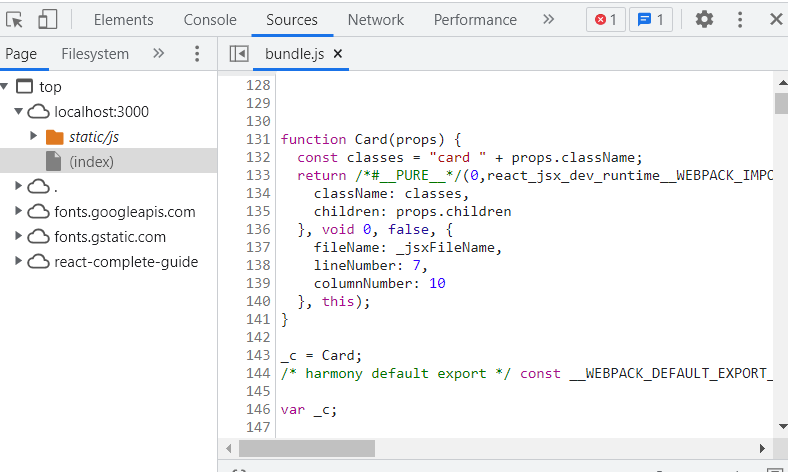The image size is (788, 472).
Task: Open the navigator pane three-dot menu
Action: click(197, 53)
